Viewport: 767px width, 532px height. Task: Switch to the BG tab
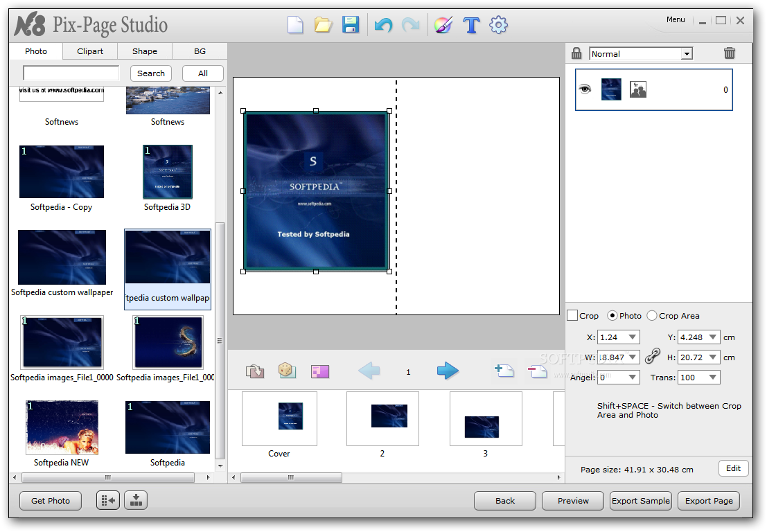pyautogui.click(x=200, y=51)
